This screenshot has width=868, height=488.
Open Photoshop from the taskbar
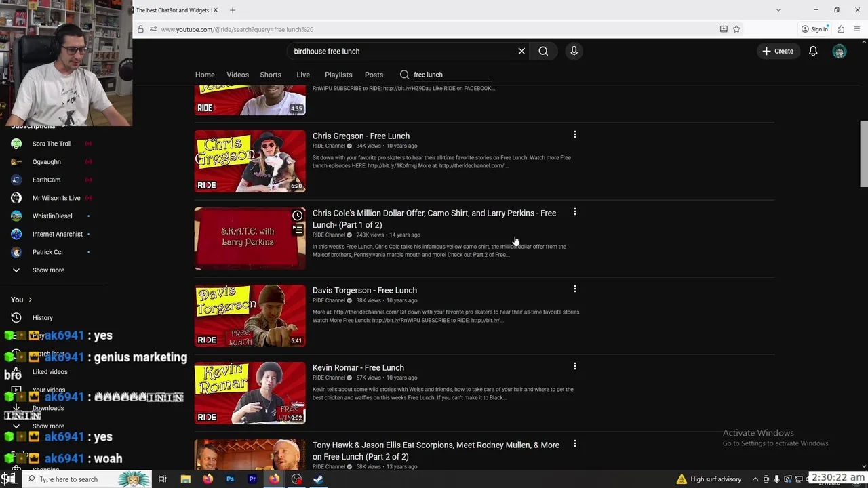pos(230,479)
